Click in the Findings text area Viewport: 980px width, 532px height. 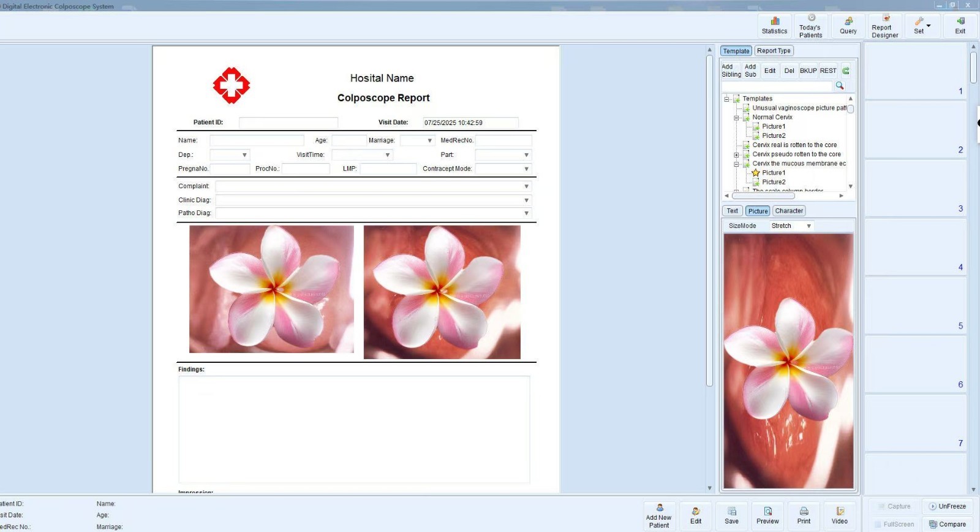pyautogui.click(x=354, y=430)
